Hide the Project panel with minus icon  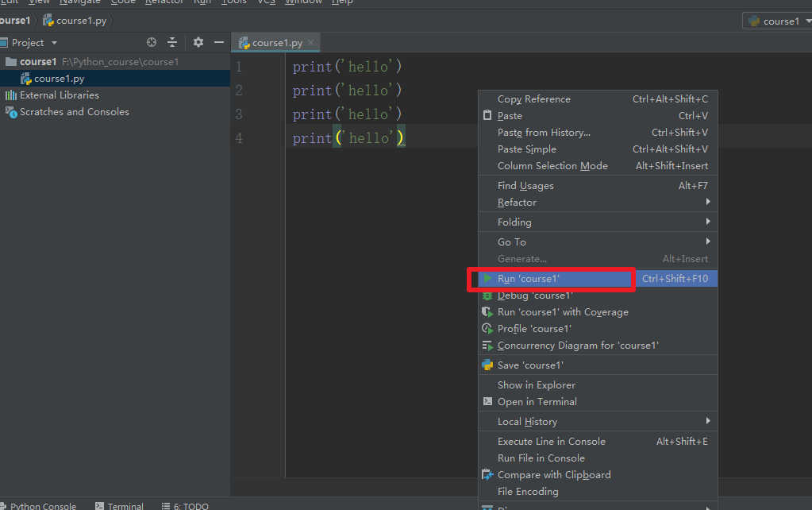[x=219, y=43]
